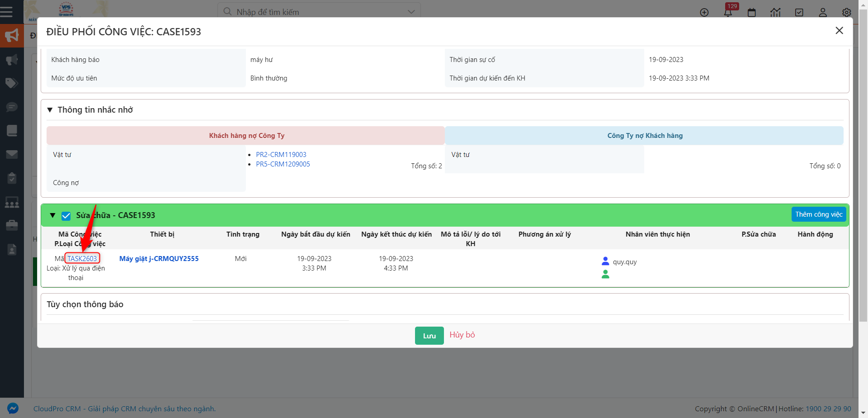Open the book sidebar icon
The width and height of the screenshot is (868, 418).
pos(12,130)
